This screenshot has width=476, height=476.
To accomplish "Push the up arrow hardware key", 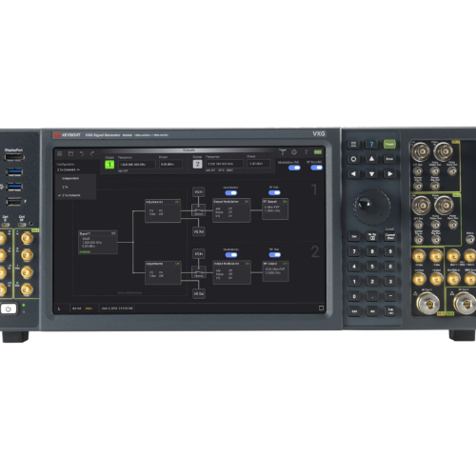I will point(371,159).
